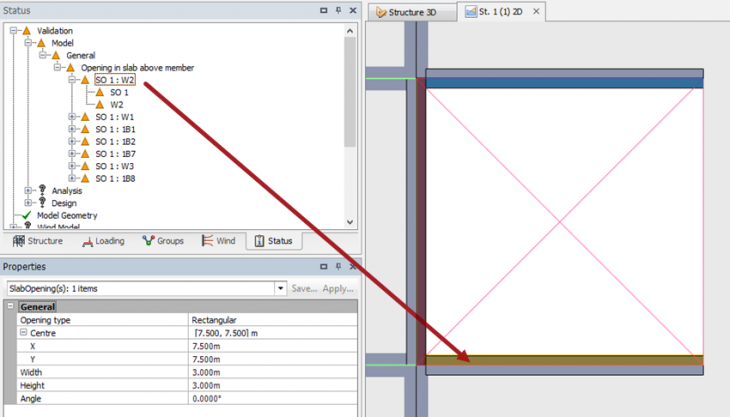This screenshot has height=417, width=730.
Task: Switch to Structure 3D view tab
Action: click(412, 12)
